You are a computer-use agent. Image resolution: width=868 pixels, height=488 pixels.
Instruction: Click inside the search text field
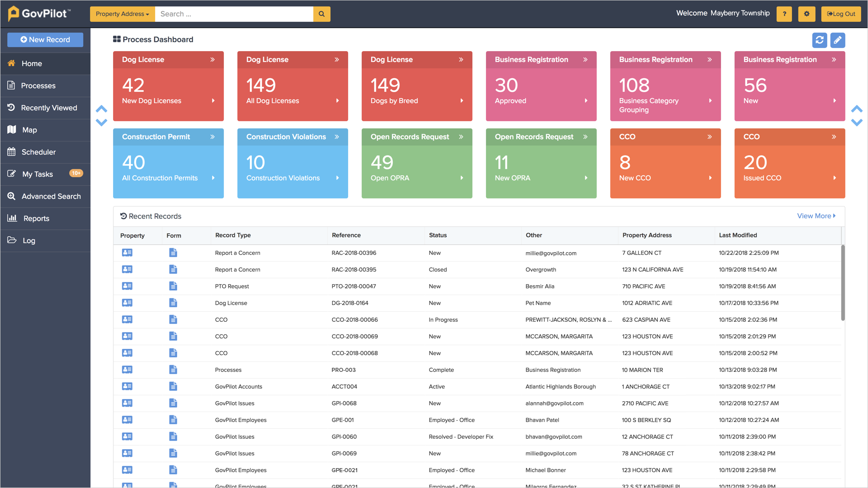click(x=234, y=14)
